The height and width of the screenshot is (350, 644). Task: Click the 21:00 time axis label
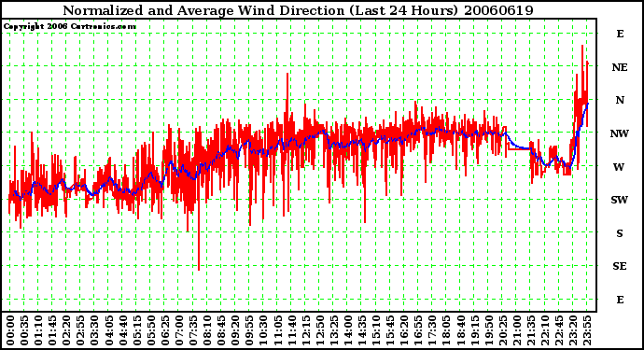pyautogui.click(x=517, y=330)
